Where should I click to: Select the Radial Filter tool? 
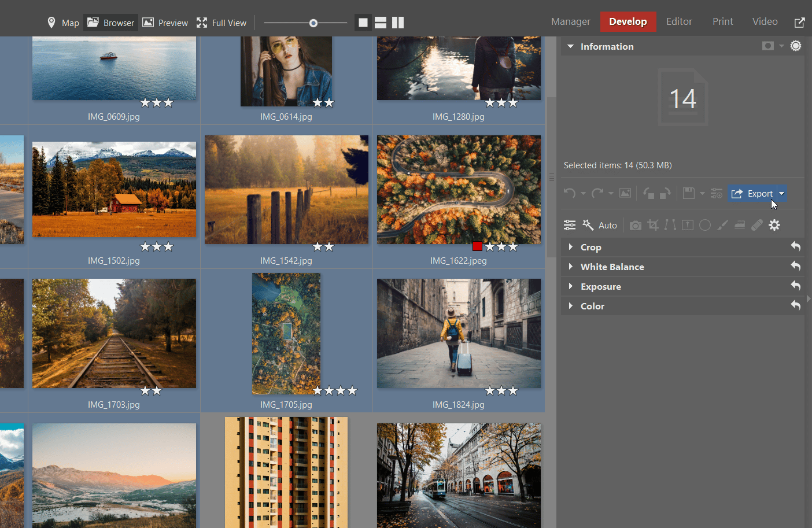[x=705, y=225]
